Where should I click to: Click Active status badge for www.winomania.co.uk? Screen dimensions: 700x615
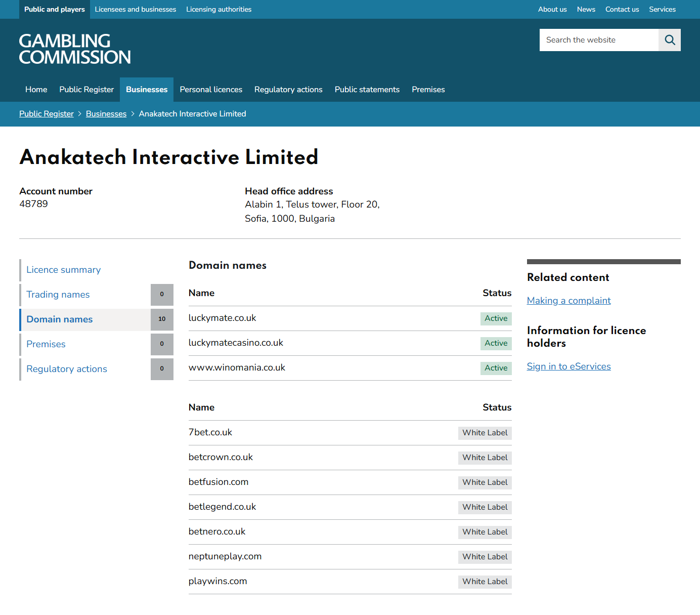pos(496,368)
